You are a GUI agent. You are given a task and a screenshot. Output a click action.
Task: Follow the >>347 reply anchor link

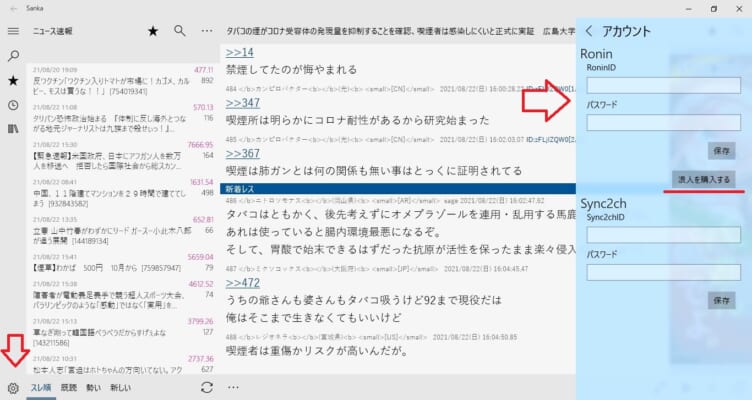(242, 102)
